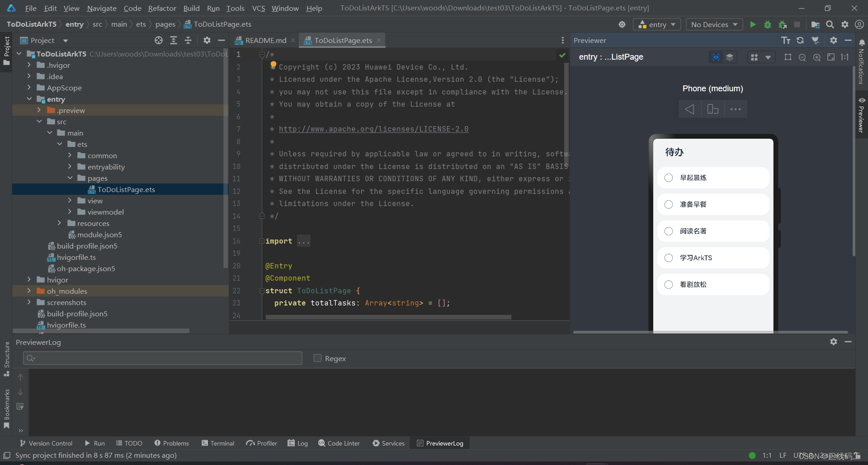Set preview to 1:1 actual size
Image resolution: width=868 pixels, height=465 pixels.
point(845,57)
